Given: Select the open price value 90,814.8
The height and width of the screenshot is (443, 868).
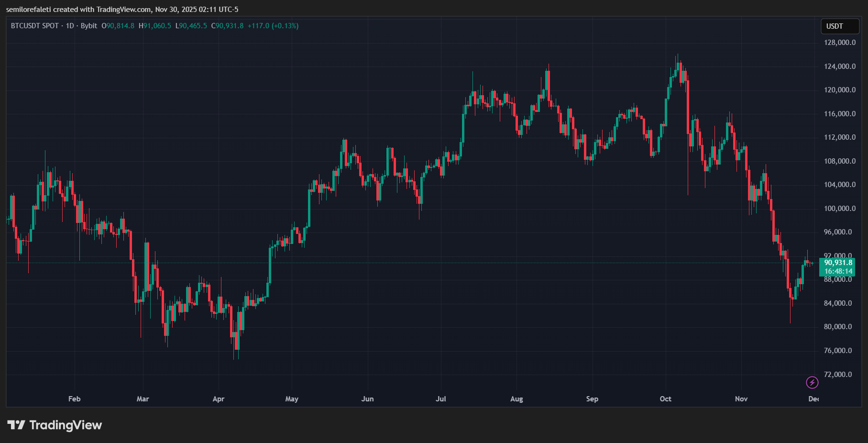Looking at the screenshot, I should 119,26.
